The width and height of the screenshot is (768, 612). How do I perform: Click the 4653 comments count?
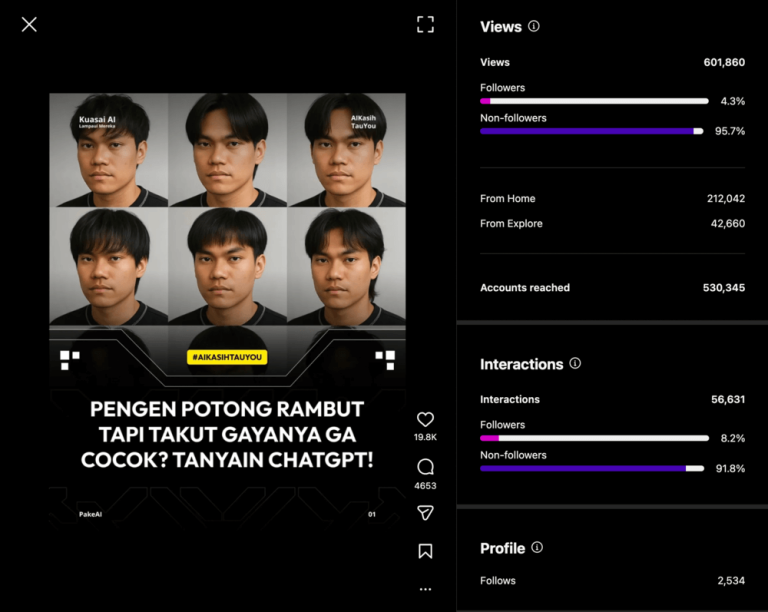[x=425, y=486]
